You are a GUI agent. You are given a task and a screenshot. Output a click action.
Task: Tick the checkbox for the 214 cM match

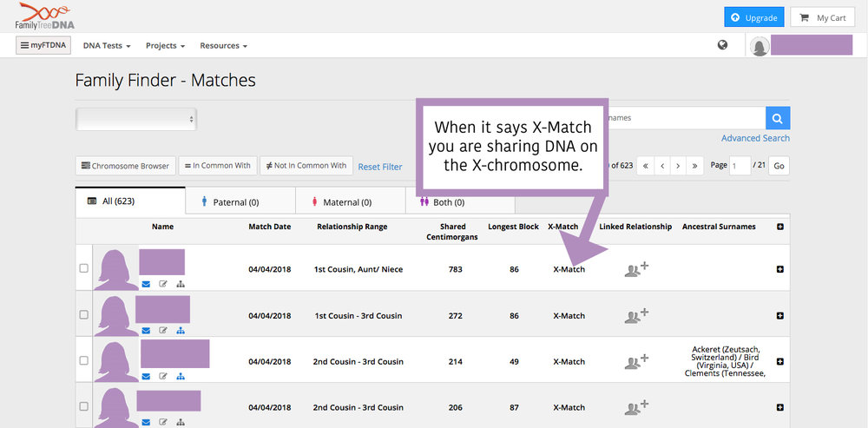(x=83, y=360)
